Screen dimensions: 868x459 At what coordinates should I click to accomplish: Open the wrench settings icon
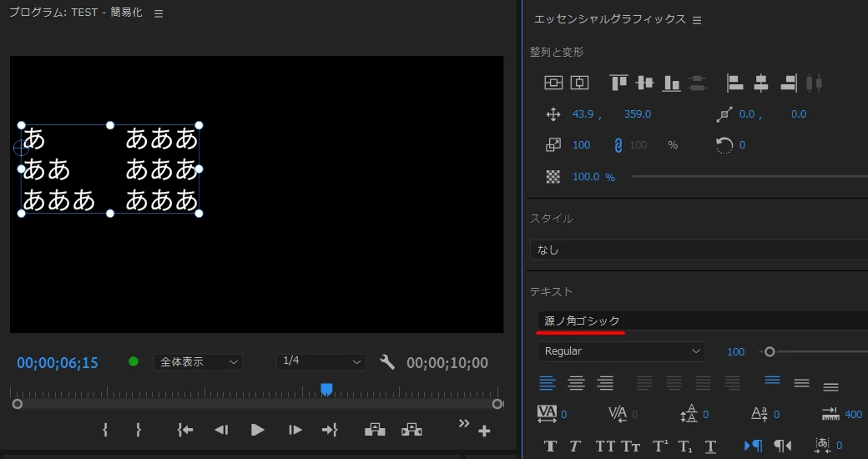tap(387, 362)
